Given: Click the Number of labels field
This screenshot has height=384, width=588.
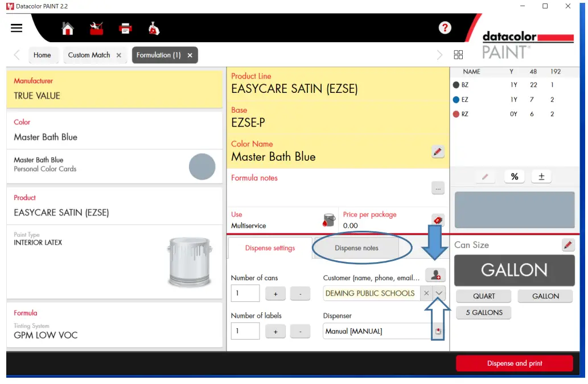Looking at the screenshot, I should tap(245, 331).
